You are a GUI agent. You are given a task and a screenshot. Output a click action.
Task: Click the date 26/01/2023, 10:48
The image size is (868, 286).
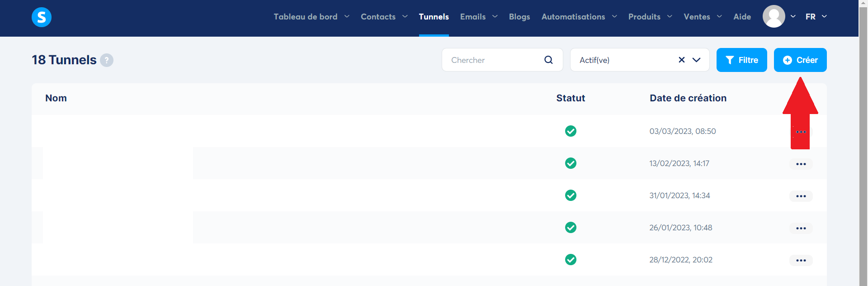click(681, 228)
